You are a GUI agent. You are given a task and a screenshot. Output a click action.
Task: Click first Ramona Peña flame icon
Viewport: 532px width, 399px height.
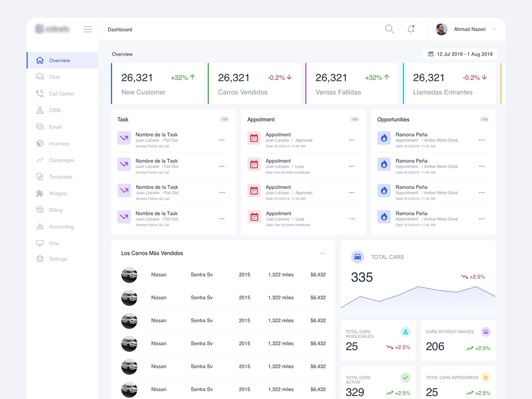384,138
